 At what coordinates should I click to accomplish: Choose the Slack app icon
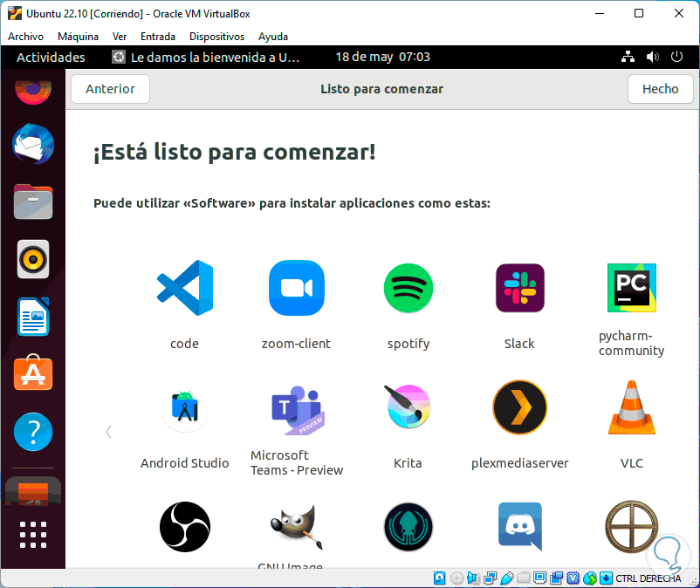pyautogui.click(x=519, y=288)
